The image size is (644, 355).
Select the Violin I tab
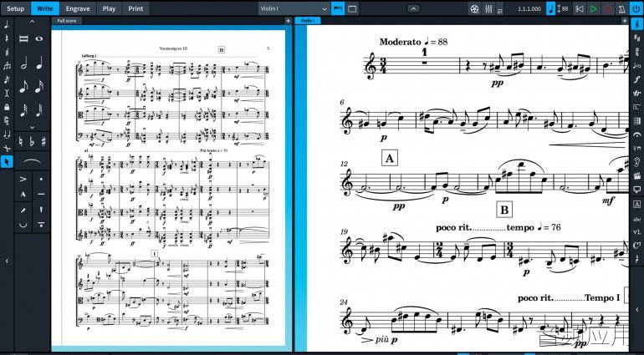[x=308, y=21]
